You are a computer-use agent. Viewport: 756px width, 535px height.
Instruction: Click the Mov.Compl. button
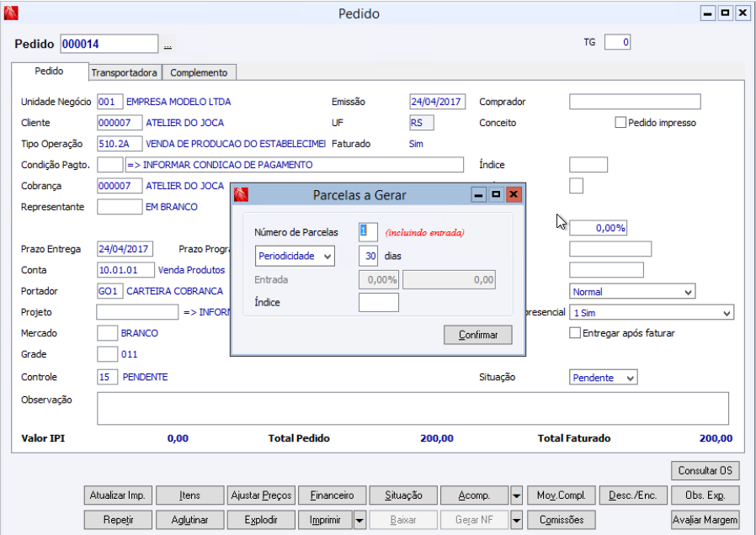(x=562, y=495)
